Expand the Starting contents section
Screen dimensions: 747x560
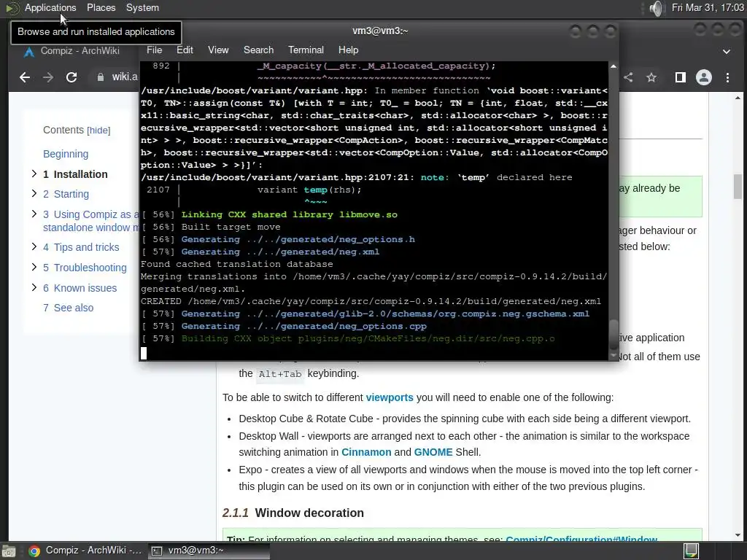coord(34,193)
